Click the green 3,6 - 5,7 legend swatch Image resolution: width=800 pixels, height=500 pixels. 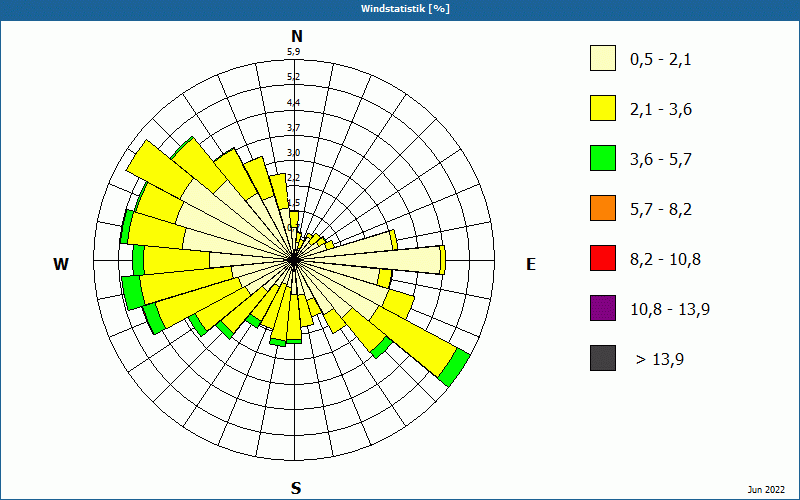pos(603,158)
